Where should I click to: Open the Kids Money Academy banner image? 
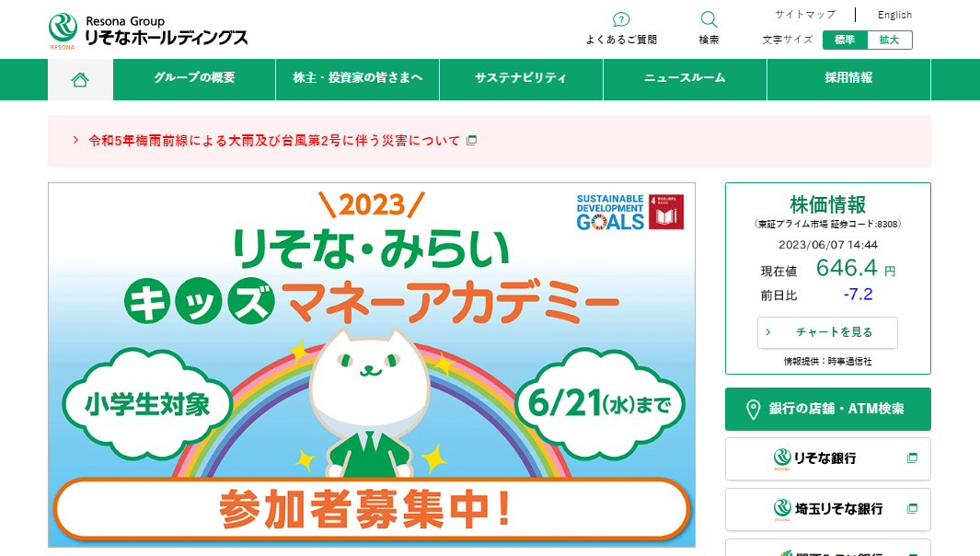(371, 365)
